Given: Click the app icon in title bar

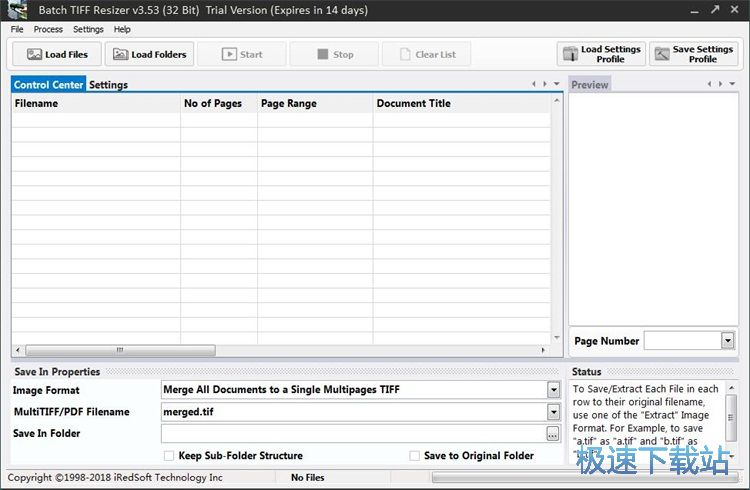Looking at the screenshot, I should (17, 10).
